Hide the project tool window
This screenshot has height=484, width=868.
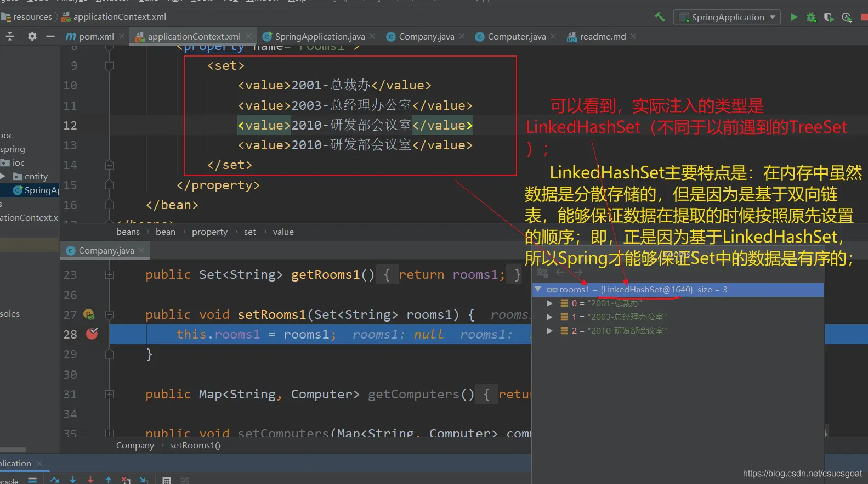click(x=50, y=36)
